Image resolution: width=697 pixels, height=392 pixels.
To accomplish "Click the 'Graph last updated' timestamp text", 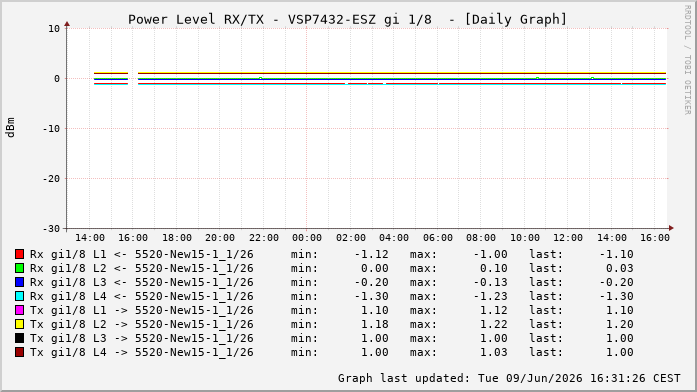I will coord(509,378).
